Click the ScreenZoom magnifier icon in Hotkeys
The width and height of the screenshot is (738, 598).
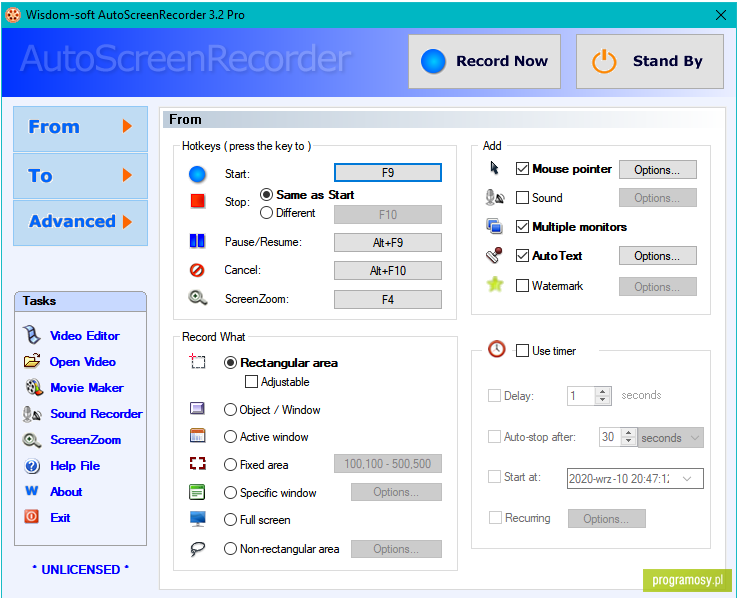[198, 297]
